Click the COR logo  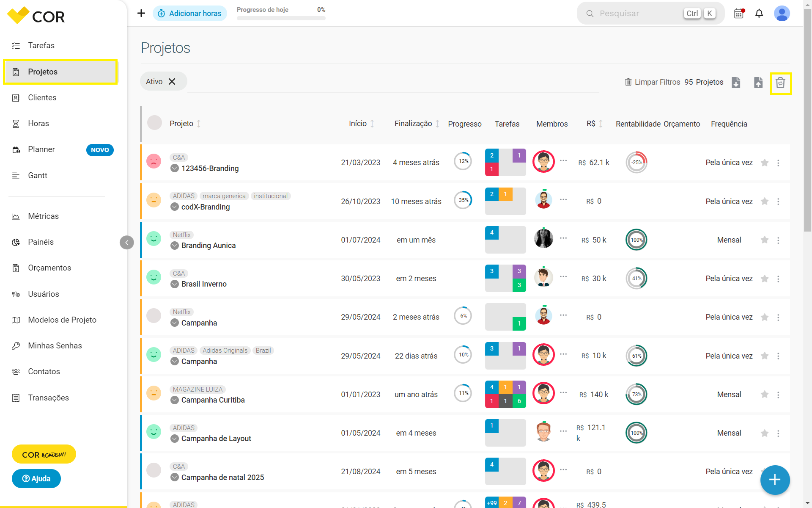(x=36, y=16)
